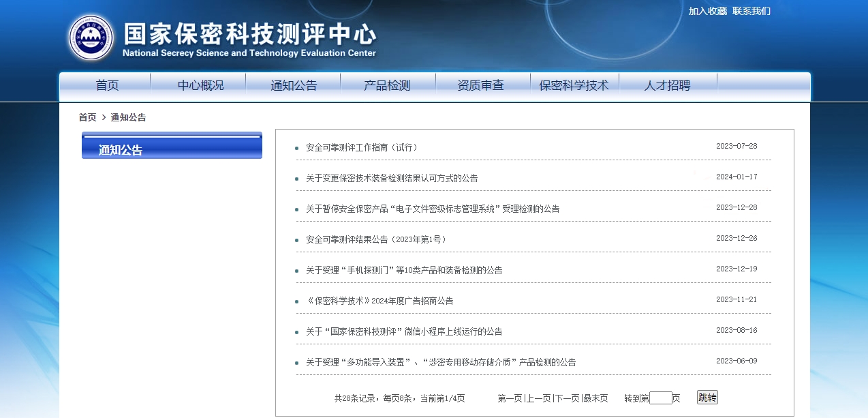Go to 通知公告 in navigation bar
This screenshot has height=418, width=868.
point(294,86)
